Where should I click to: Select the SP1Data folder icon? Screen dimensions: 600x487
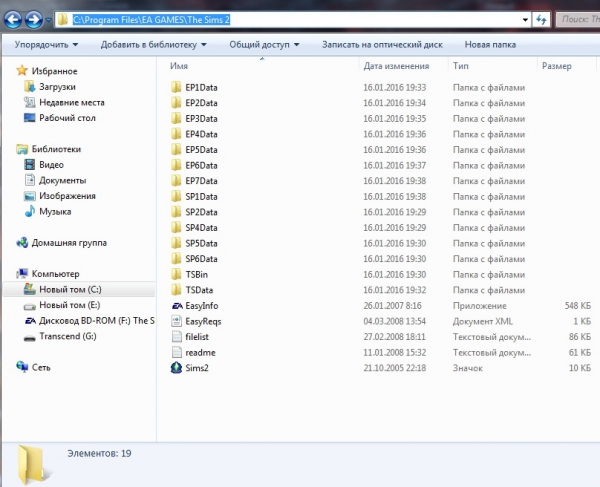(176, 196)
